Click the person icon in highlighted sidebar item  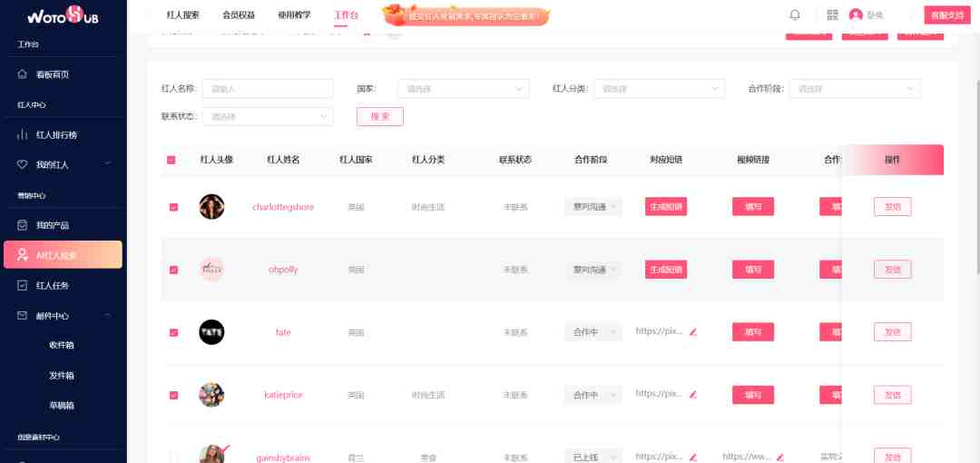coord(23,254)
